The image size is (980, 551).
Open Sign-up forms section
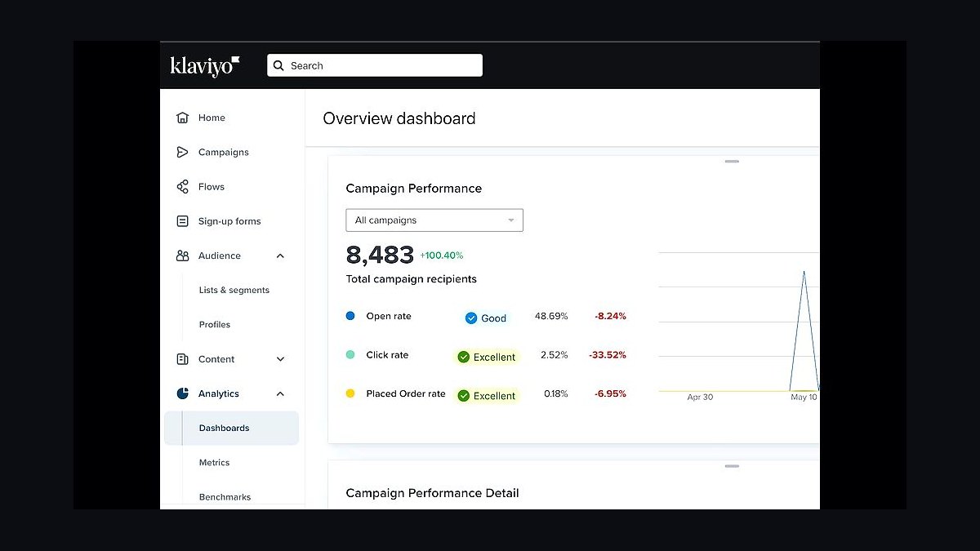point(229,221)
